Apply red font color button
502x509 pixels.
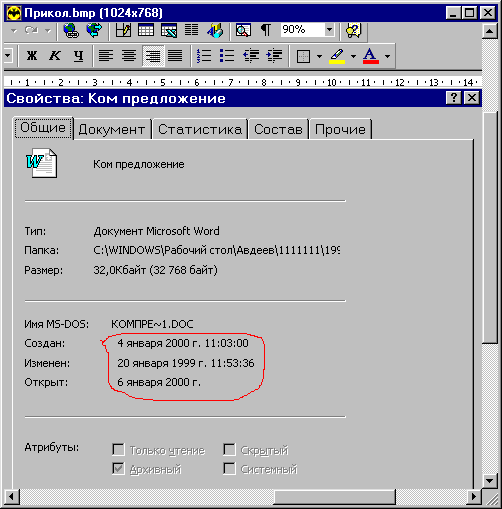click(371, 56)
